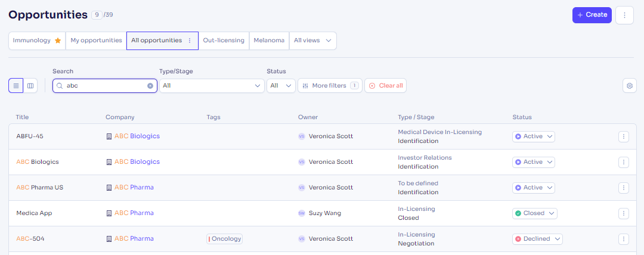Open row actions menu for ABC-504

point(624,238)
